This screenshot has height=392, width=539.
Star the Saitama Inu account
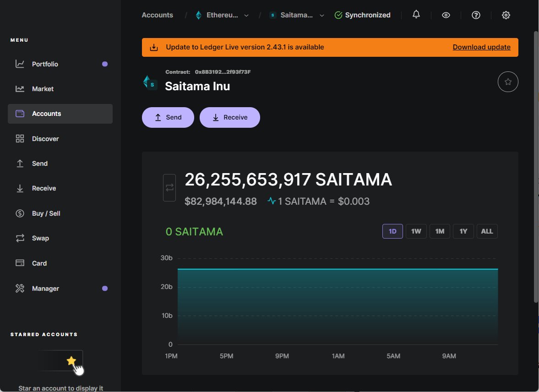[x=508, y=82]
